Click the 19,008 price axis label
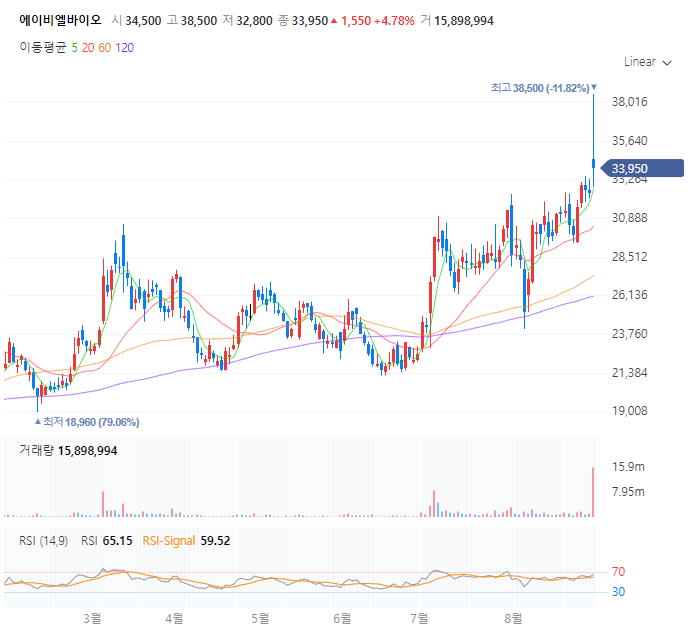Screen dimensions: 693x636 coord(629,411)
